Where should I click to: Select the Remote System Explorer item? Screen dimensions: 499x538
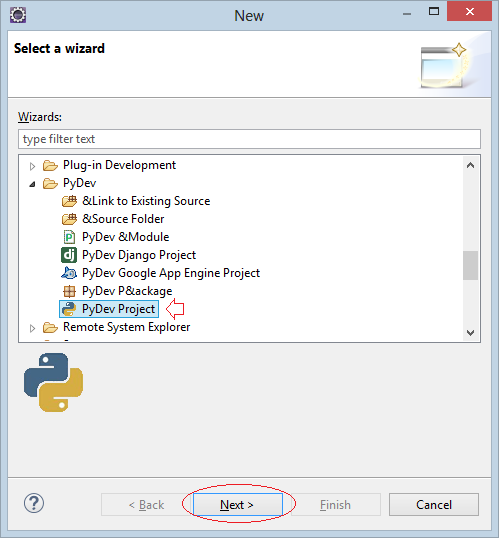(x=126, y=327)
